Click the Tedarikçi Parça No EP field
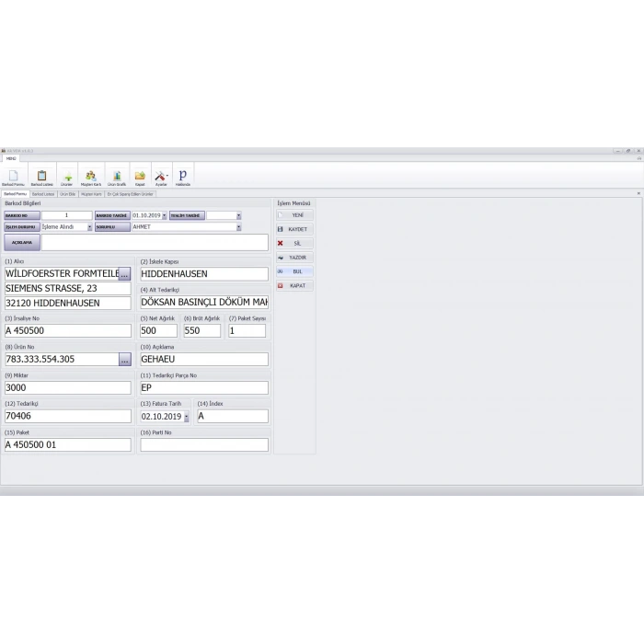The height and width of the screenshot is (644, 644). click(x=204, y=387)
